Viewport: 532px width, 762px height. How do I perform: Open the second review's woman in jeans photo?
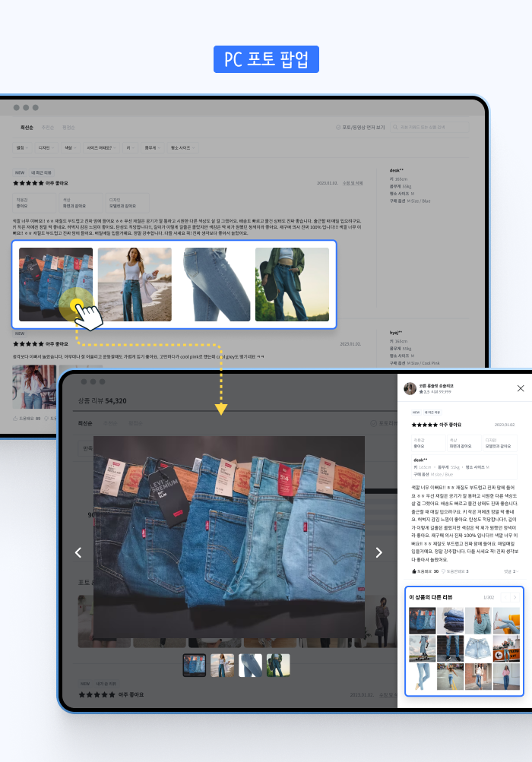point(34,387)
